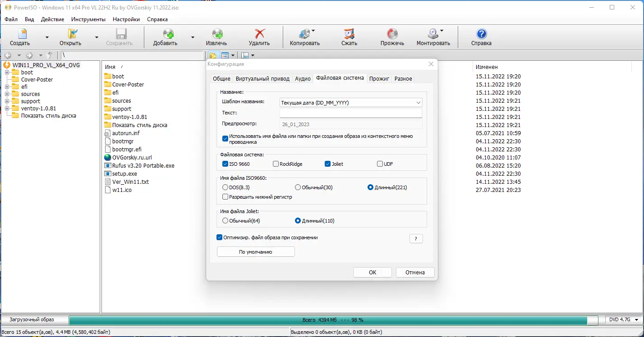
Task: Click the Извлечь (Extract) toolbar icon
Action: tap(217, 34)
